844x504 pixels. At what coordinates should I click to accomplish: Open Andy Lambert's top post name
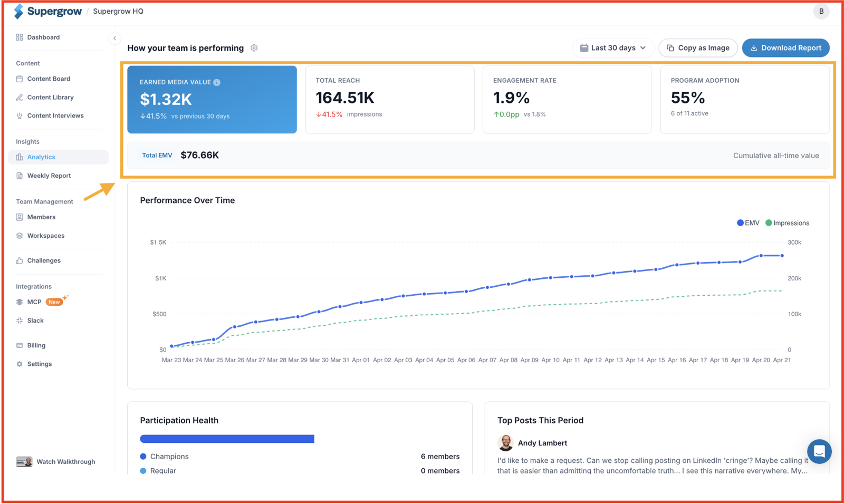tap(542, 443)
